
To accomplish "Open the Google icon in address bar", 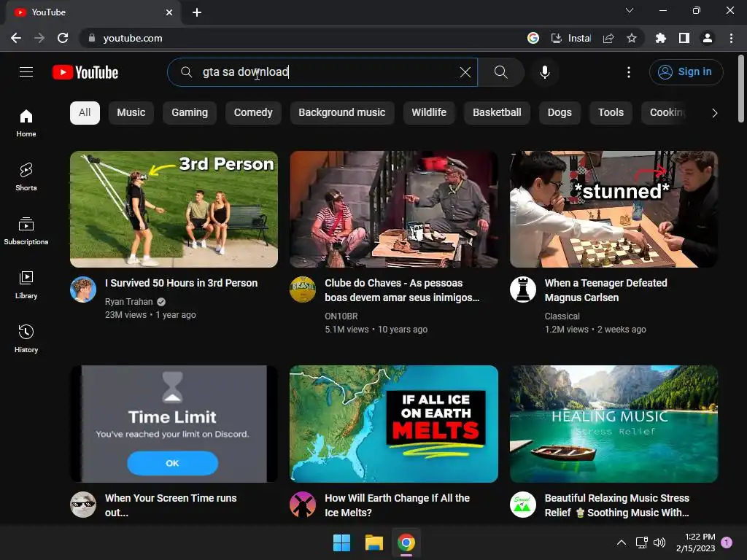I will (x=533, y=38).
